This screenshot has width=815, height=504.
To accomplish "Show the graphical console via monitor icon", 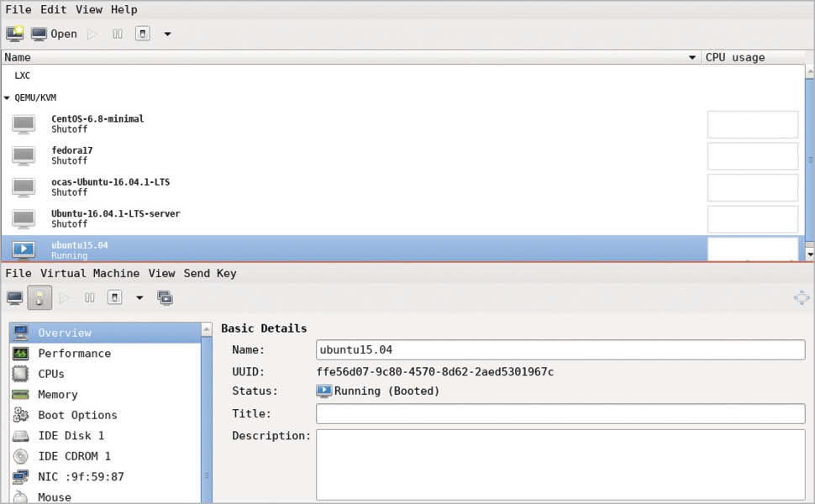I will coord(15,297).
